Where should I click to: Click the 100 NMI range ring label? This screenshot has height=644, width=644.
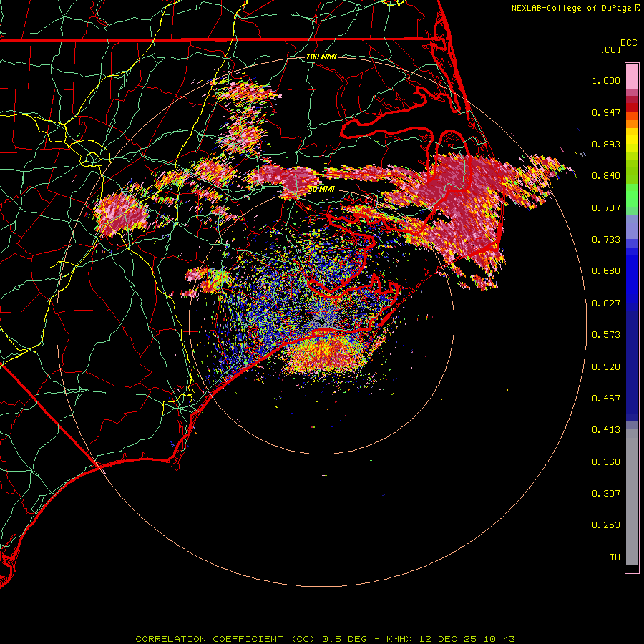pos(321,57)
